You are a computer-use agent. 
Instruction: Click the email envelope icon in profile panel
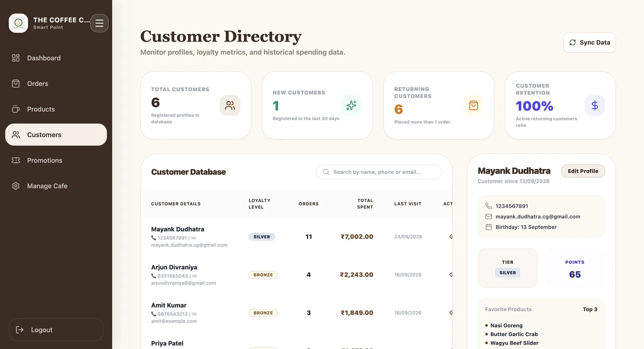(489, 216)
